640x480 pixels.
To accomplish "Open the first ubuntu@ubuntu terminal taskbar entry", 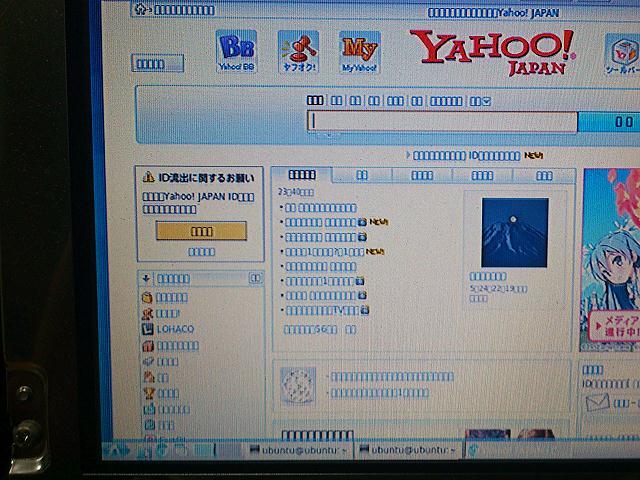I will (299, 450).
